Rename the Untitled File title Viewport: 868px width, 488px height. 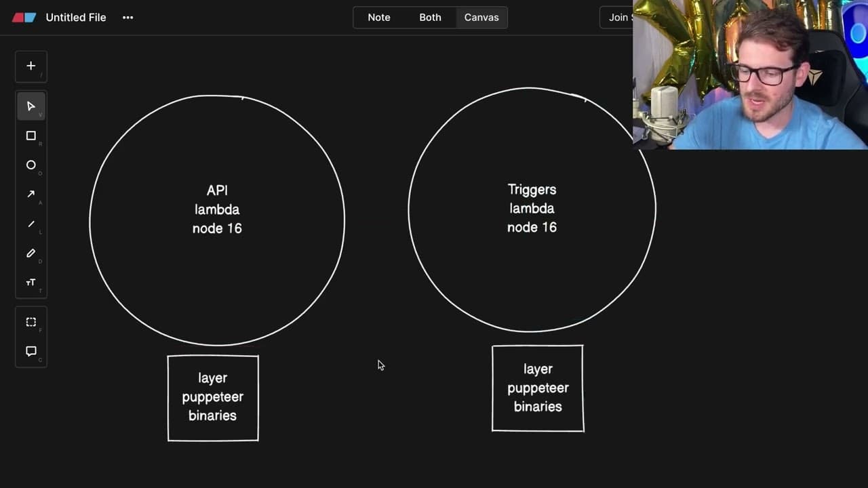click(x=76, y=18)
